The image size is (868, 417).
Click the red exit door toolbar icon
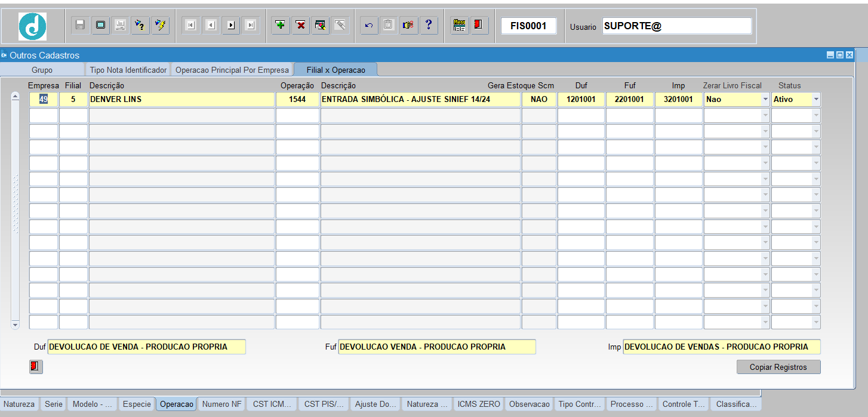[479, 25]
